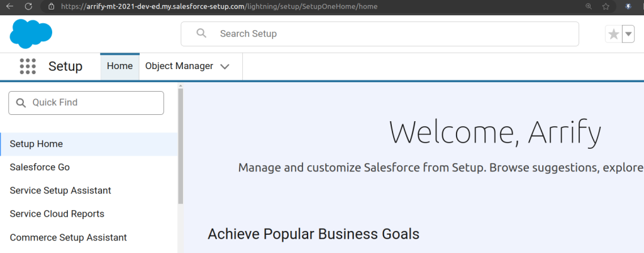Open Commerce Setup Assistant
This screenshot has width=644, height=253.
(69, 237)
